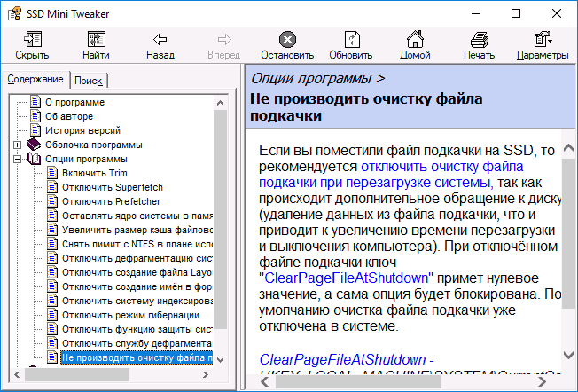Click page icon beside Включить Trim
This screenshot has width=578, height=392.
[x=52, y=173]
